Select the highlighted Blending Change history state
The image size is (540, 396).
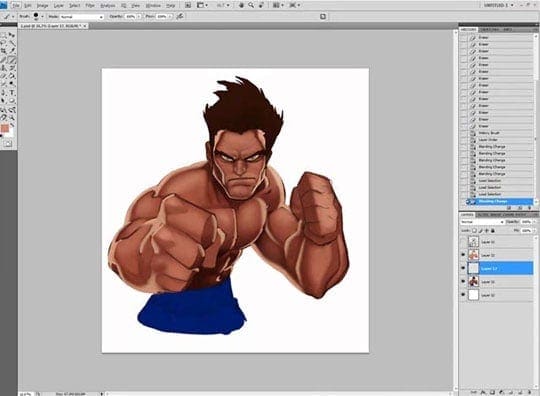tap(499, 201)
